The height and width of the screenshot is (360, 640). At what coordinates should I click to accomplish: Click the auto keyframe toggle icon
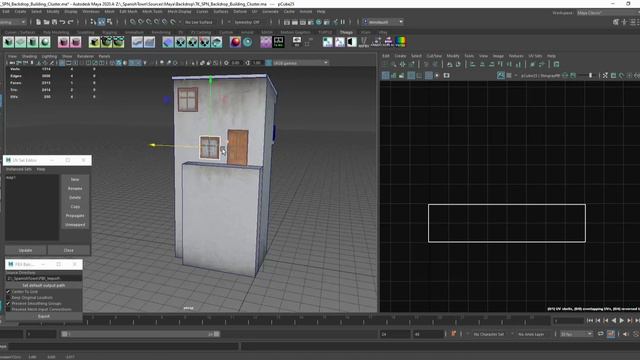(453, 334)
